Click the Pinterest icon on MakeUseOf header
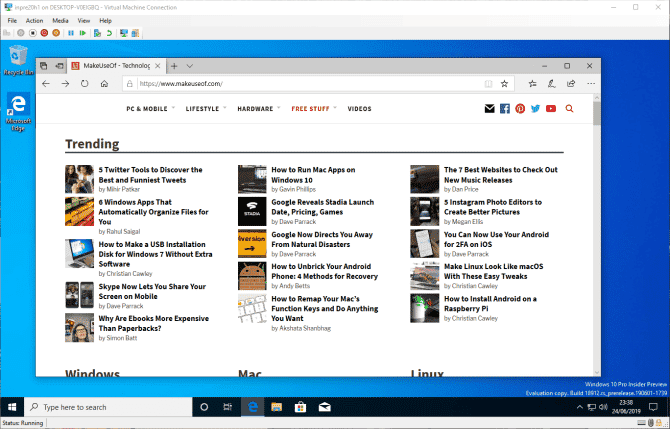 point(520,108)
